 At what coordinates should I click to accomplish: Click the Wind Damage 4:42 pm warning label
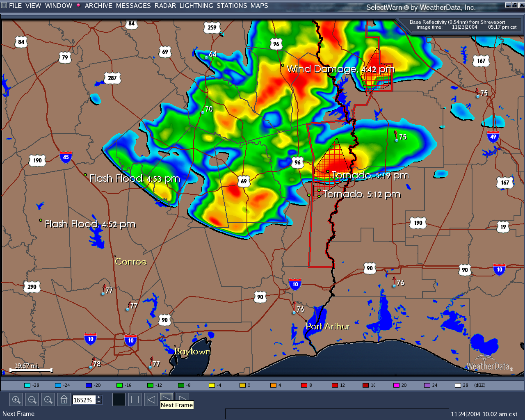coord(340,69)
